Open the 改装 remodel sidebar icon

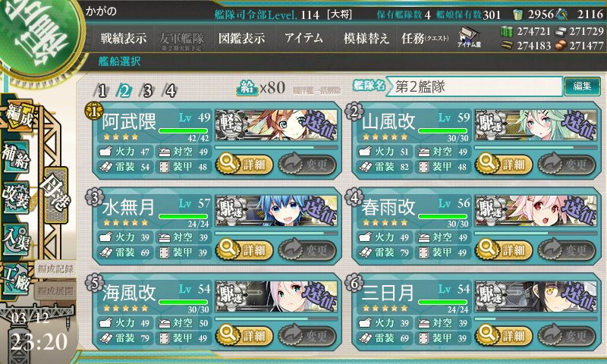pos(16,197)
